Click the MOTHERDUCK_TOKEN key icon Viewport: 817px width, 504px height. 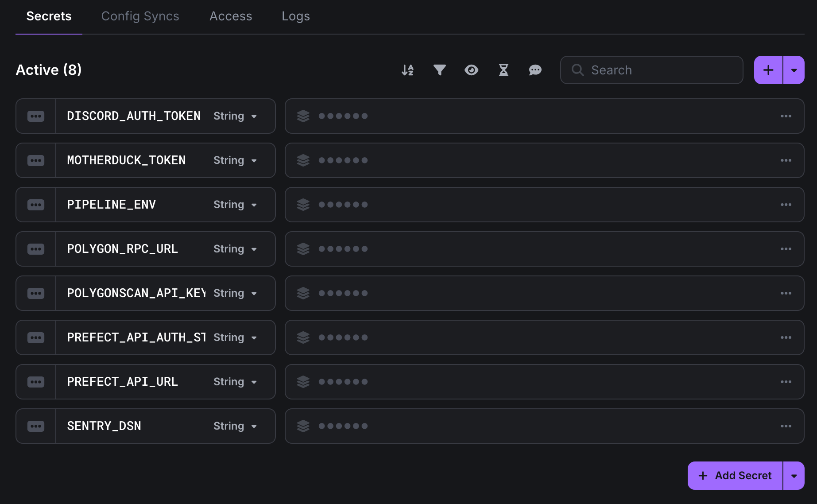(x=36, y=160)
